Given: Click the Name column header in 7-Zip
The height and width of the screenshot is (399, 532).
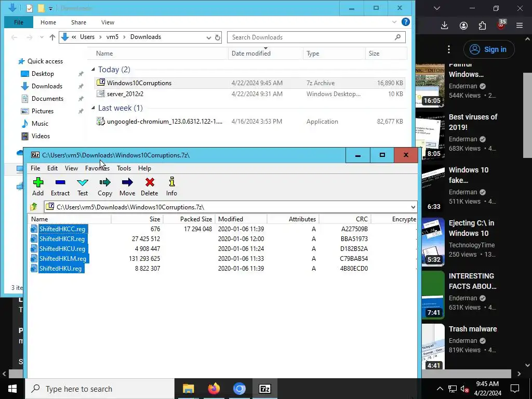Looking at the screenshot, I should [70, 219].
